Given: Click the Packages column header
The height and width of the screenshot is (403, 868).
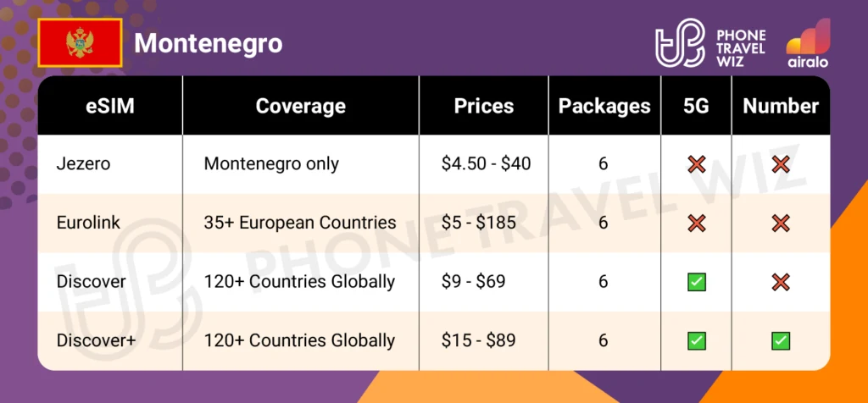Looking at the screenshot, I should (x=604, y=106).
